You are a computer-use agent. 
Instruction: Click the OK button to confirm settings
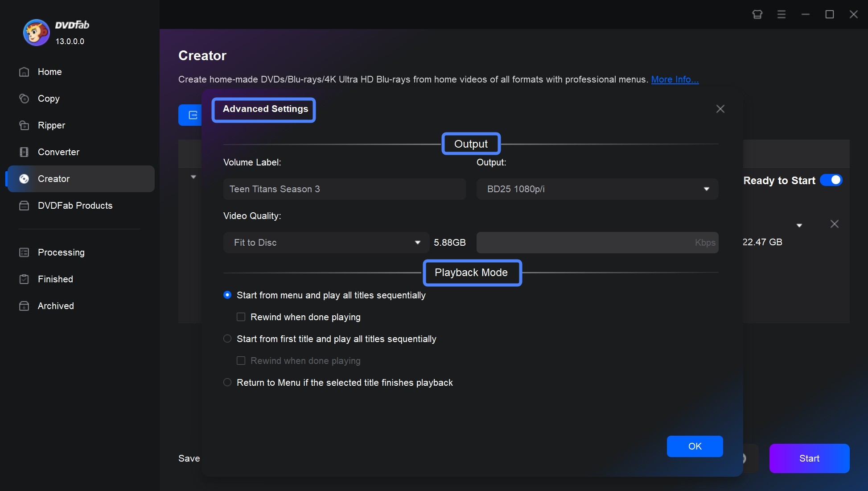coord(694,446)
